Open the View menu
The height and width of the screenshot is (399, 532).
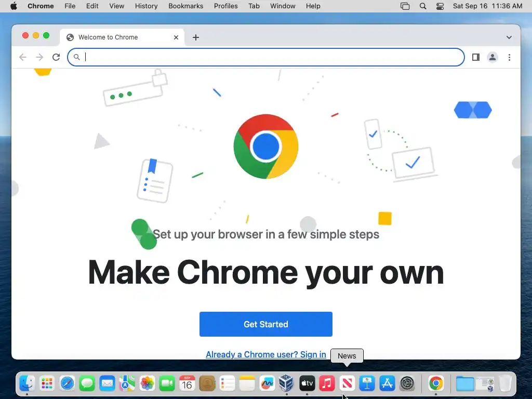pyautogui.click(x=117, y=6)
